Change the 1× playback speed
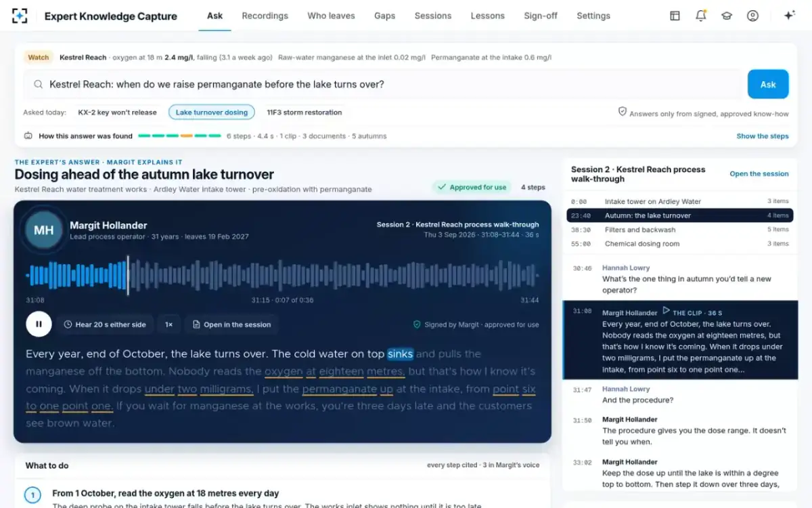Viewport: 812px width, 508px height. [169, 324]
